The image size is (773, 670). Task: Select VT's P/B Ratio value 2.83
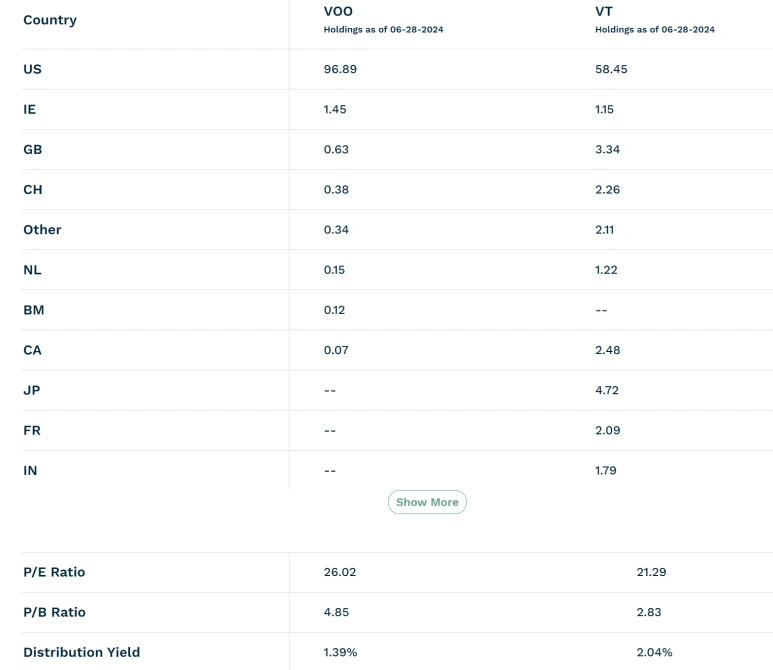coord(648,612)
